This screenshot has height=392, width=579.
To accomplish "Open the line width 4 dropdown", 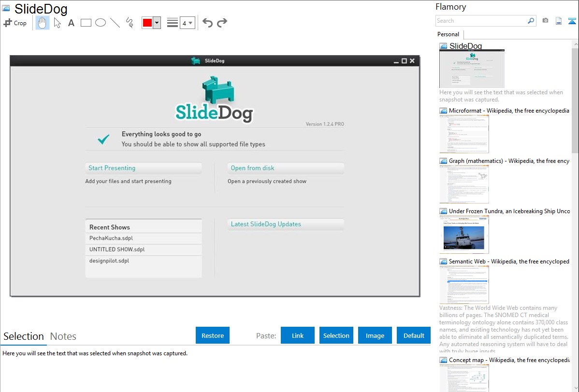I will tap(187, 23).
